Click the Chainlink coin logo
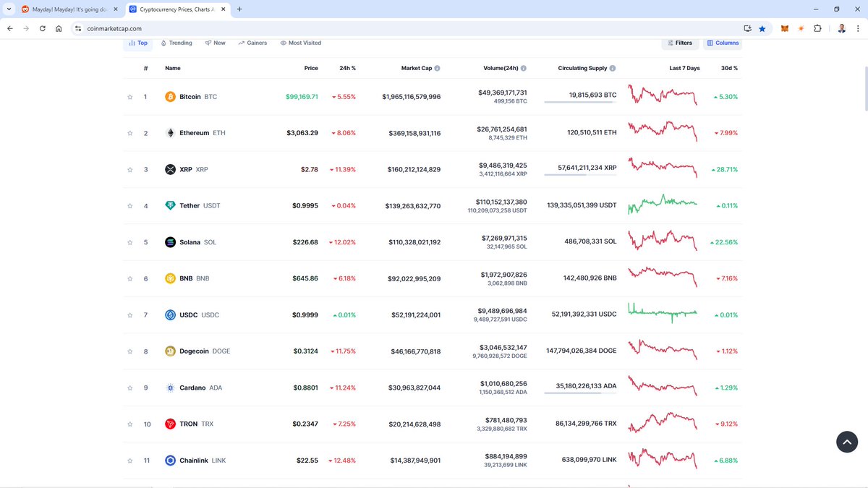Viewport: 868px width, 488px height. [x=171, y=461]
